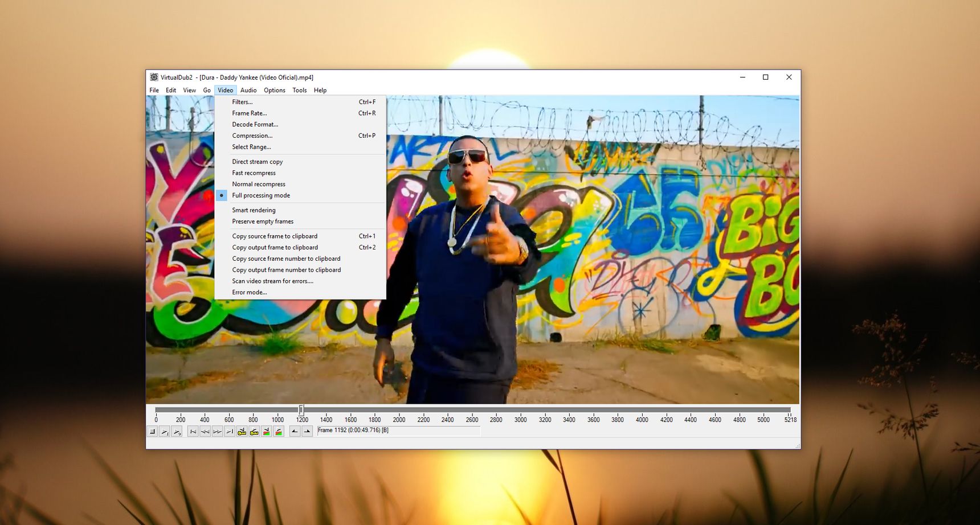The width and height of the screenshot is (980, 525).
Task: Choose Copy source frame number to clipboard
Action: point(300,259)
